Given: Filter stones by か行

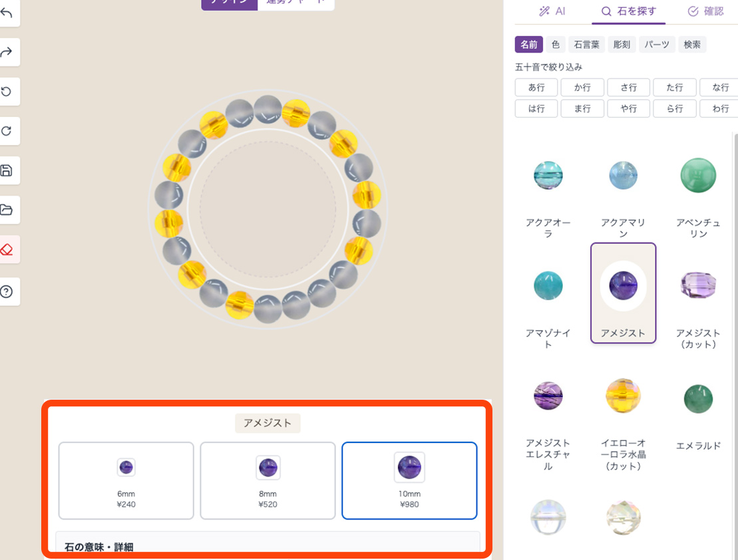Looking at the screenshot, I should 582,87.
